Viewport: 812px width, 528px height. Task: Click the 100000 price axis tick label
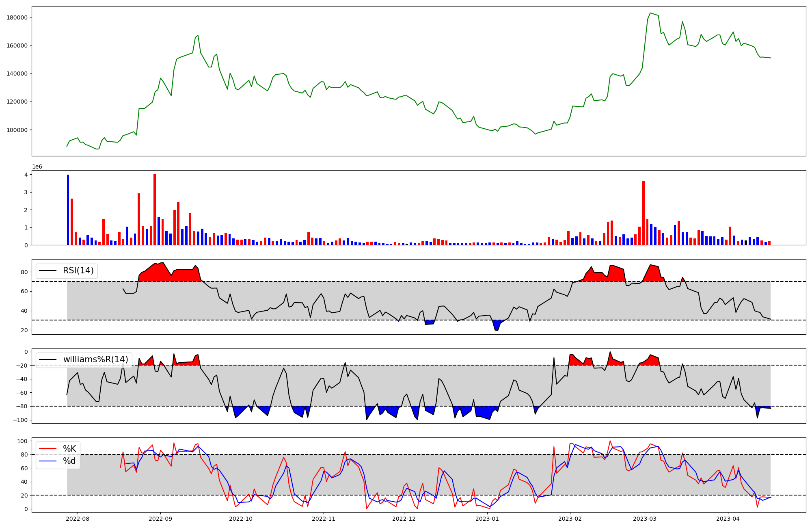point(17,130)
